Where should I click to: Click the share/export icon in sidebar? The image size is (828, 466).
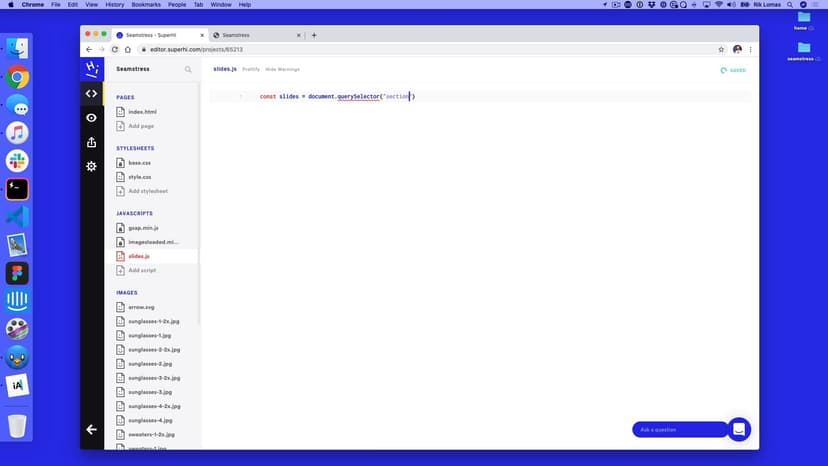pyautogui.click(x=91, y=142)
